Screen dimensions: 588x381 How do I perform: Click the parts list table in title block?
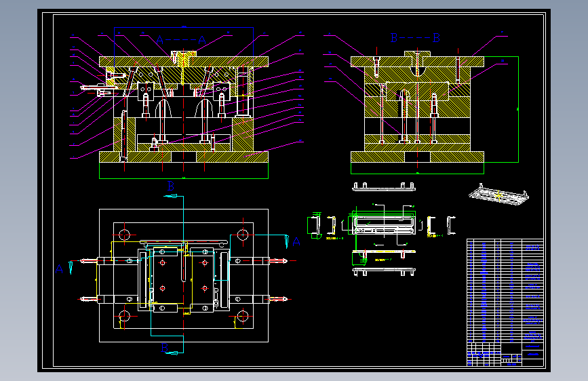[x=505, y=290]
